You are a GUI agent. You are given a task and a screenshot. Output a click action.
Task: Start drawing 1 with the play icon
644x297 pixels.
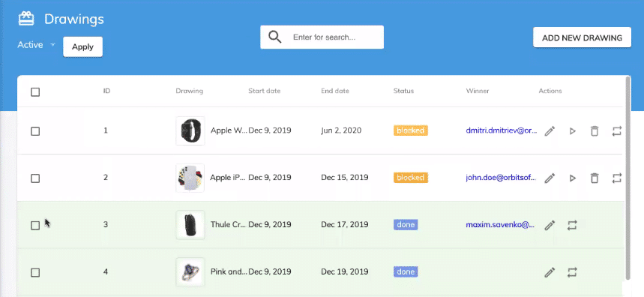pyautogui.click(x=572, y=131)
